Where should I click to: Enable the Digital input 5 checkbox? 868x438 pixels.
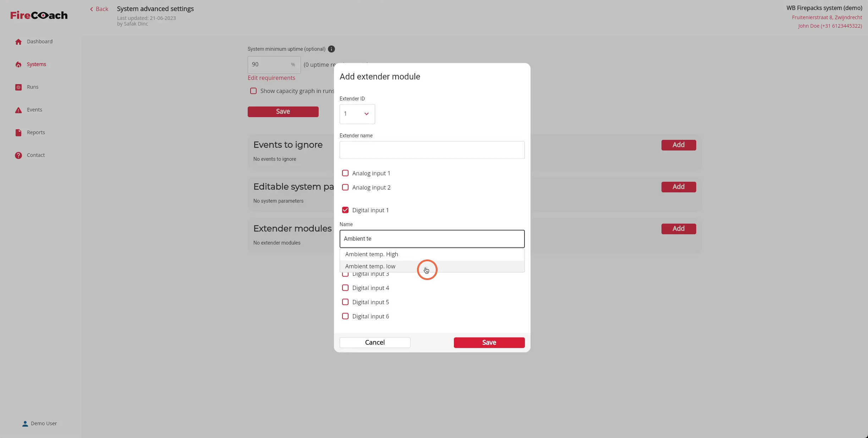[345, 302]
